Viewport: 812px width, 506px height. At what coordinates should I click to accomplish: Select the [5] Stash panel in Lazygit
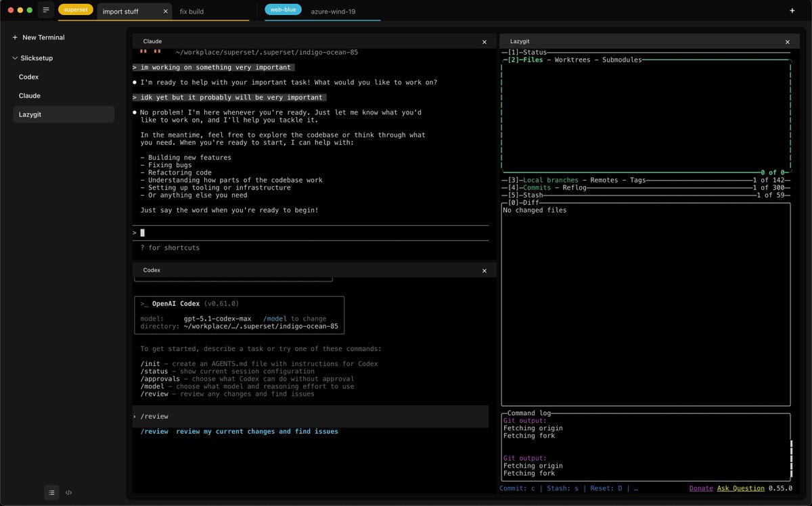pyautogui.click(x=525, y=195)
